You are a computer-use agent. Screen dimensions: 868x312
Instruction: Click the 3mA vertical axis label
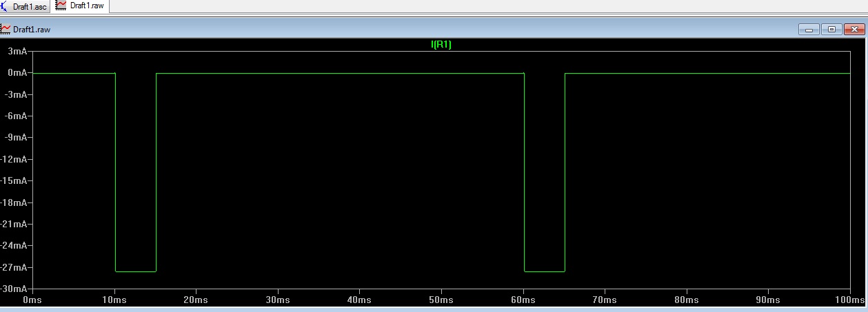pos(17,51)
